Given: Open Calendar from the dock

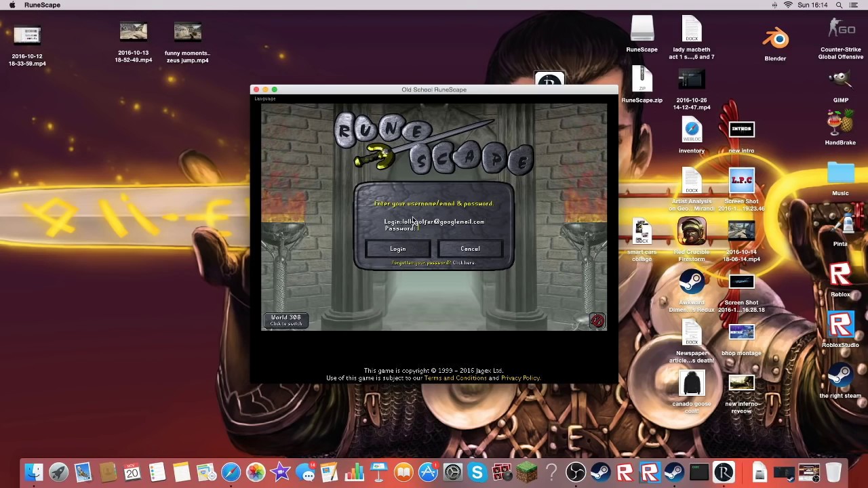Looking at the screenshot, I should pos(132,472).
